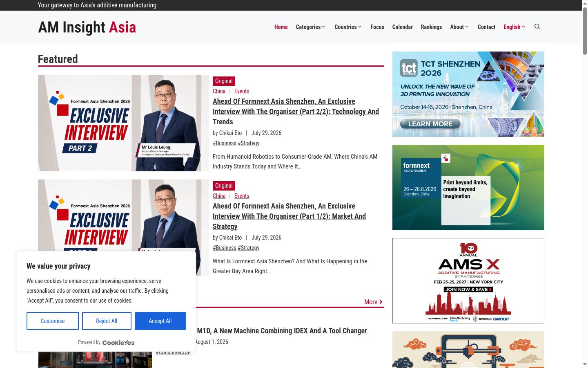Click the page vertical scrollbar
This screenshot has height=368, width=588.
coord(585,31)
